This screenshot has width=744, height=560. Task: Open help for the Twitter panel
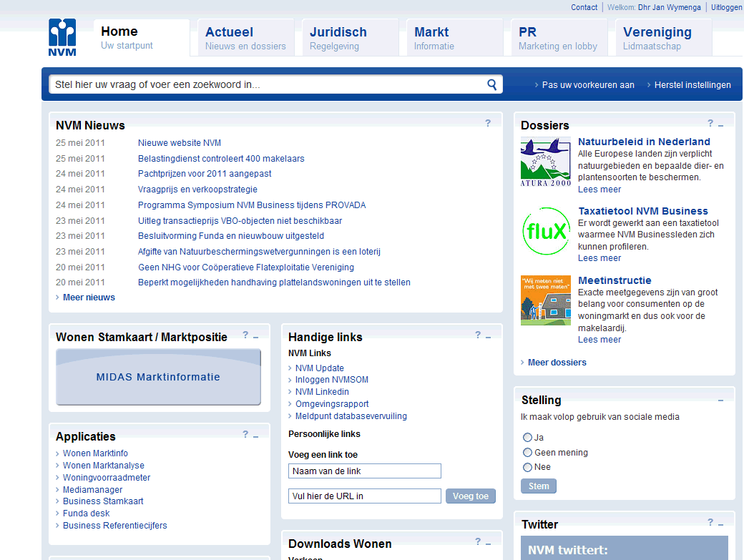click(710, 522)
